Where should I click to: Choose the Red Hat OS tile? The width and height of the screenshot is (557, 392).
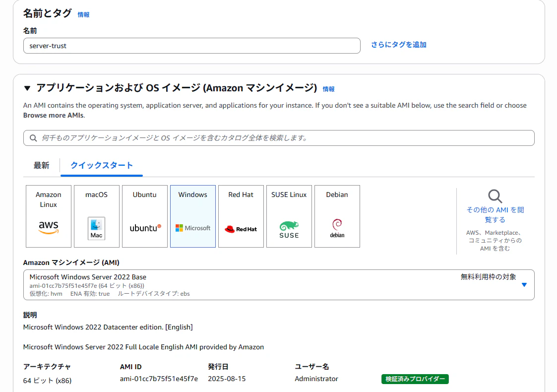pos(241,216)
